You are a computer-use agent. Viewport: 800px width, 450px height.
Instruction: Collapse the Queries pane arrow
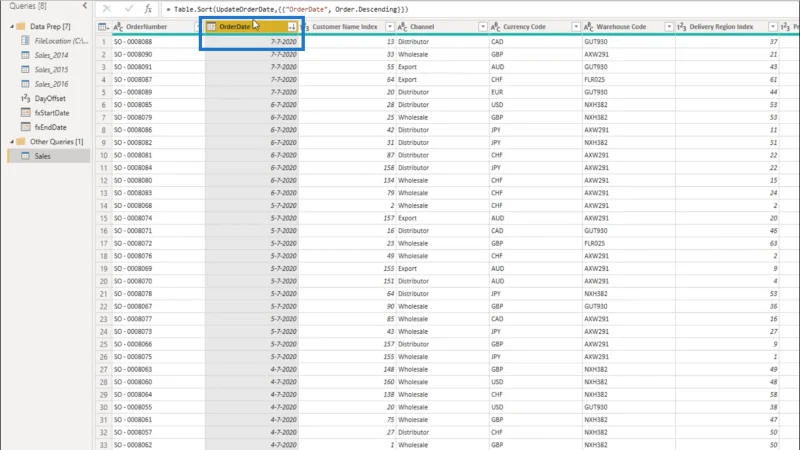[x=85, y=6]
